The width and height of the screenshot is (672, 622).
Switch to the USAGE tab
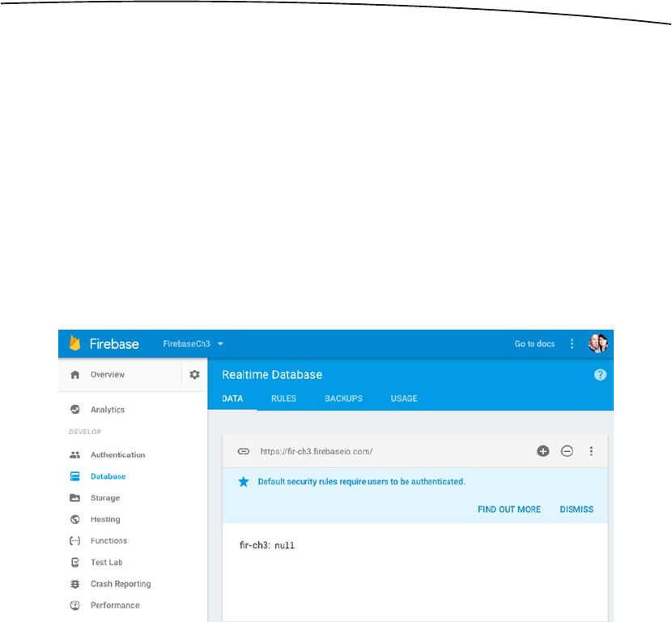pos(404,398)
